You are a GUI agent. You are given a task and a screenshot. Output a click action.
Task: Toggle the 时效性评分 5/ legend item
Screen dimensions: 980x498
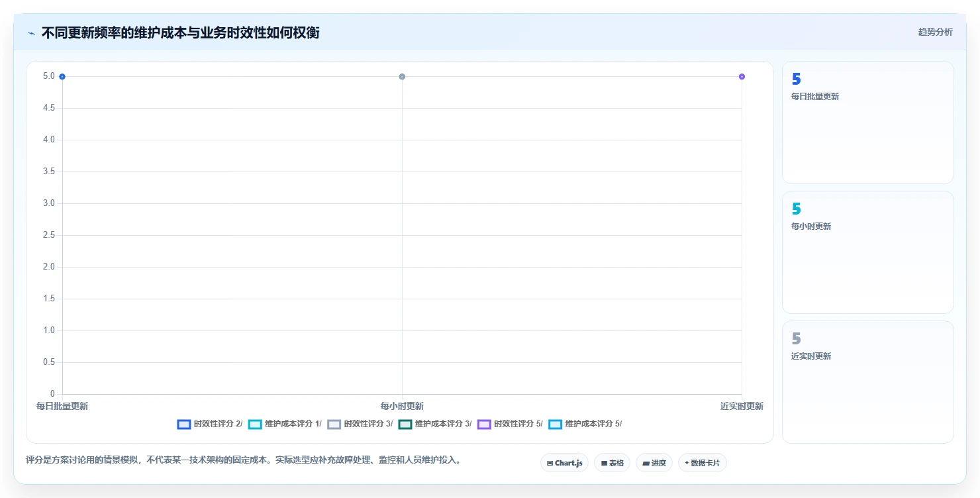[x=510, y=424]
